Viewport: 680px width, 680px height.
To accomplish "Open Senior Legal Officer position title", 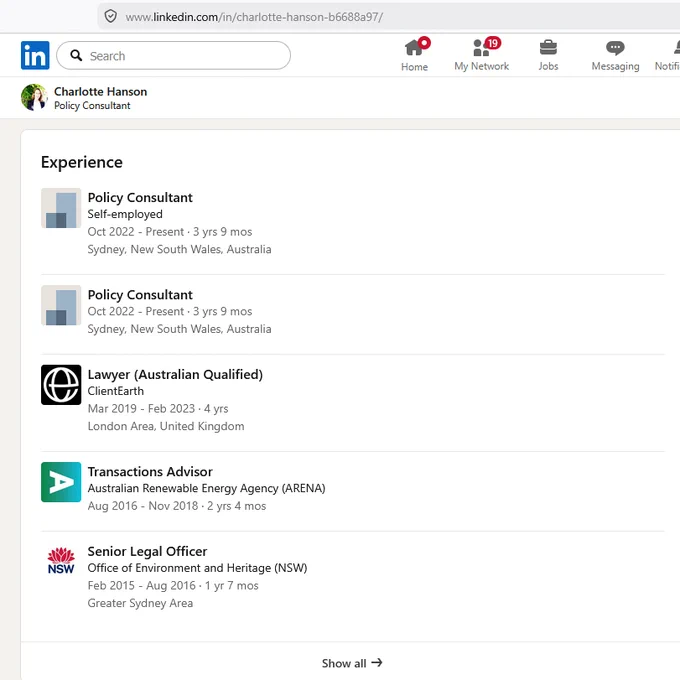I will click(147, 551).
